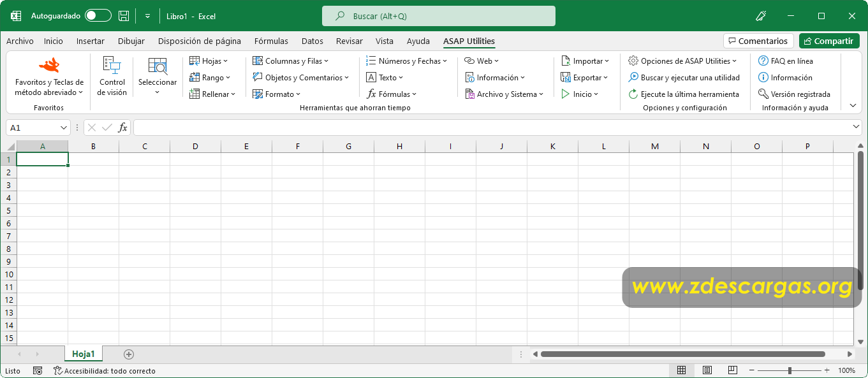Viewport: 868px width, 378px height.
Task: Open Opciones de ASAP Utilities
Action: [x=682, y=61]
